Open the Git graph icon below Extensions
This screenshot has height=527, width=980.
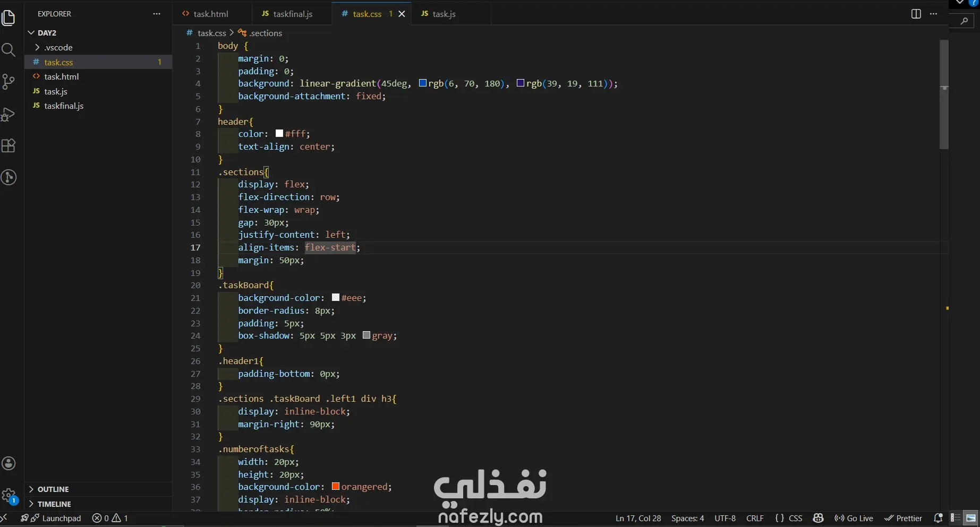point(8,177)
